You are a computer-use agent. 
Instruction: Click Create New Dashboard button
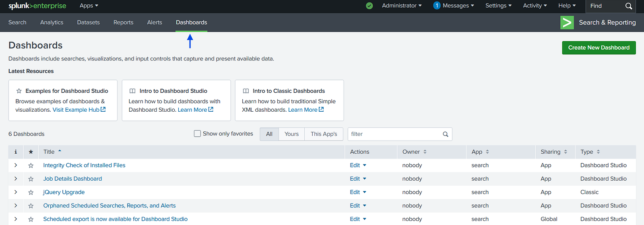pos(599,48)
